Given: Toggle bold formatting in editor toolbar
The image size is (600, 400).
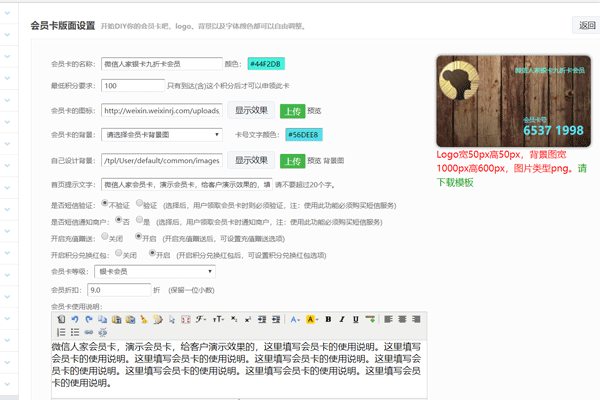Looking at the screenshot, I should click(x=328, y=319).
